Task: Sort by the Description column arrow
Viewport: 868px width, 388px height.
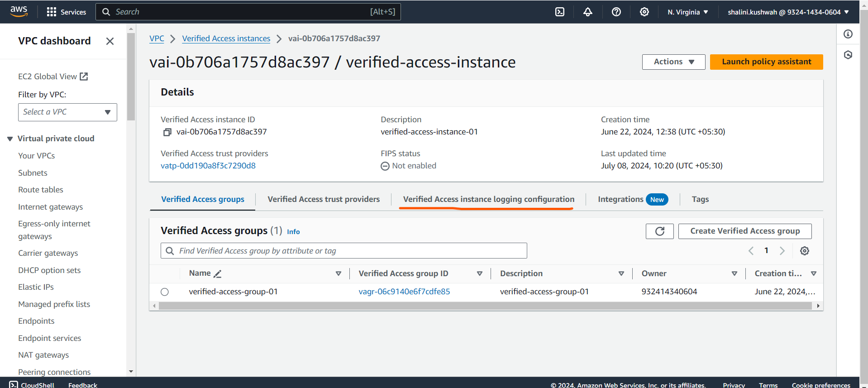Action: (x=621, y=274)
